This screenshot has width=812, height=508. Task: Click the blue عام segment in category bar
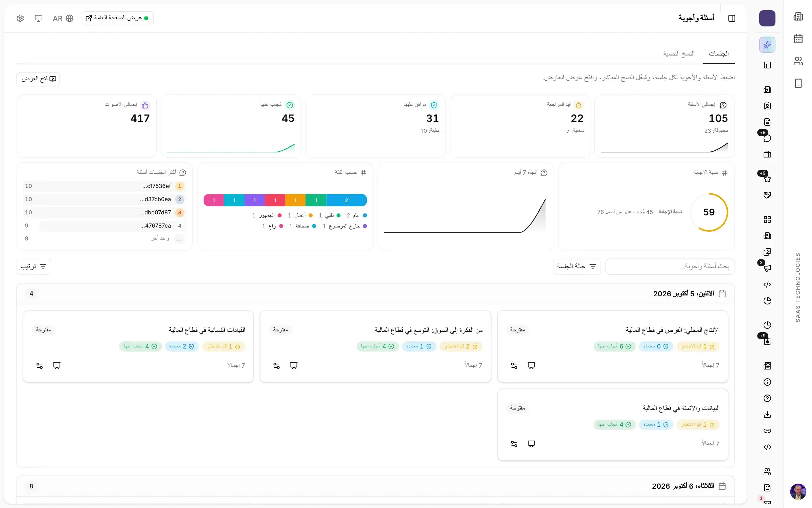pyautogui.click(x=346, y=200)
